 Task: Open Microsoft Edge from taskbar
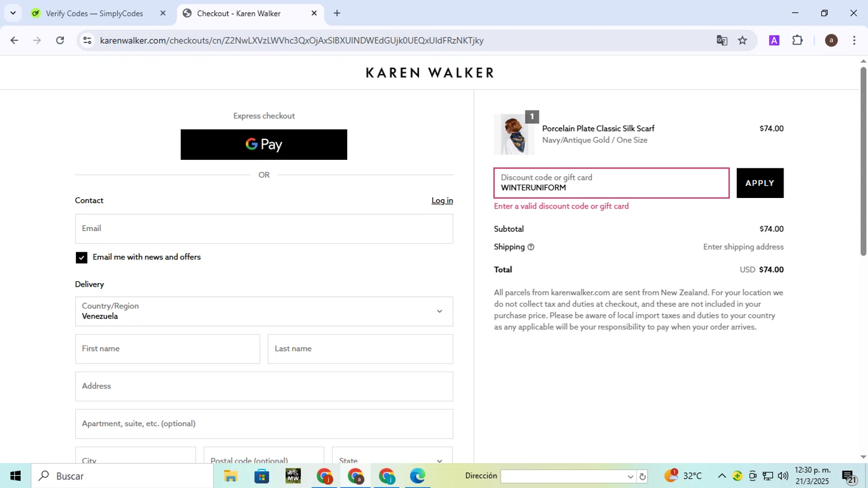[417, 476]
